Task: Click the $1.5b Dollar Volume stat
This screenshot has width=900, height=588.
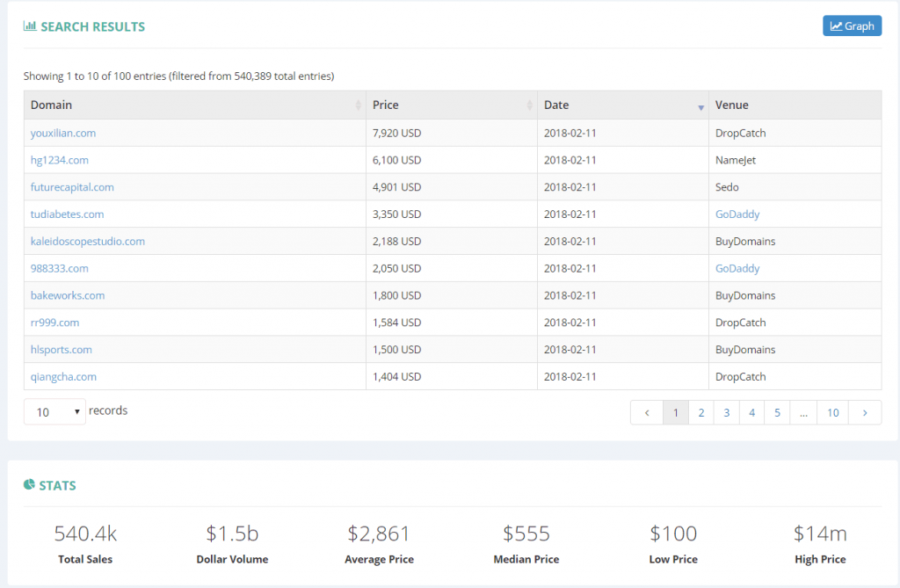Action: (x=232, y=543)
